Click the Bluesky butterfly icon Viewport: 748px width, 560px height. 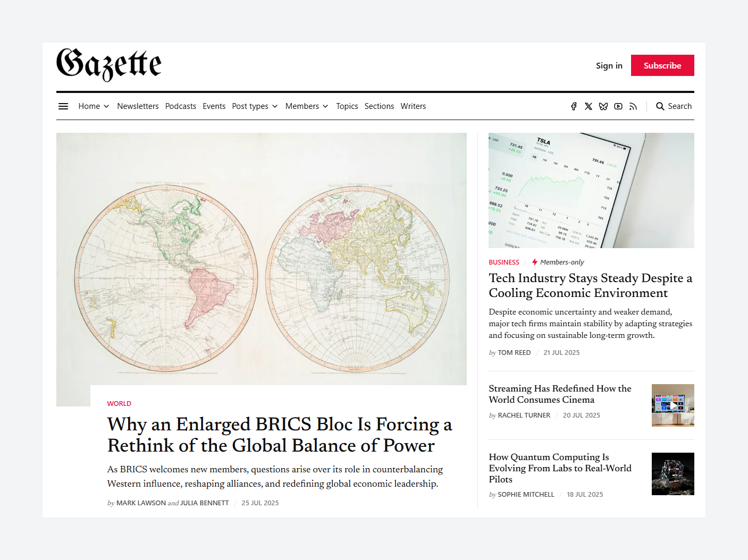(x=603, y=106)
